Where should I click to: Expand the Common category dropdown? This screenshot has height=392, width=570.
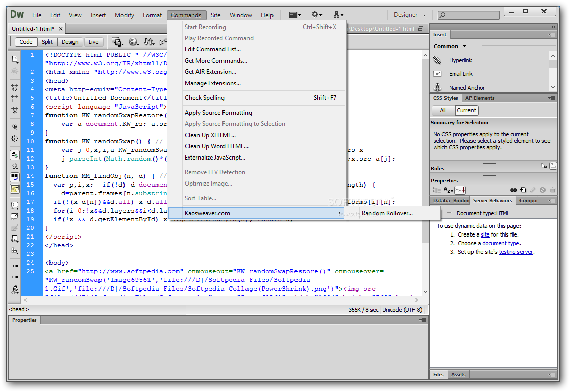pos(450,46)
